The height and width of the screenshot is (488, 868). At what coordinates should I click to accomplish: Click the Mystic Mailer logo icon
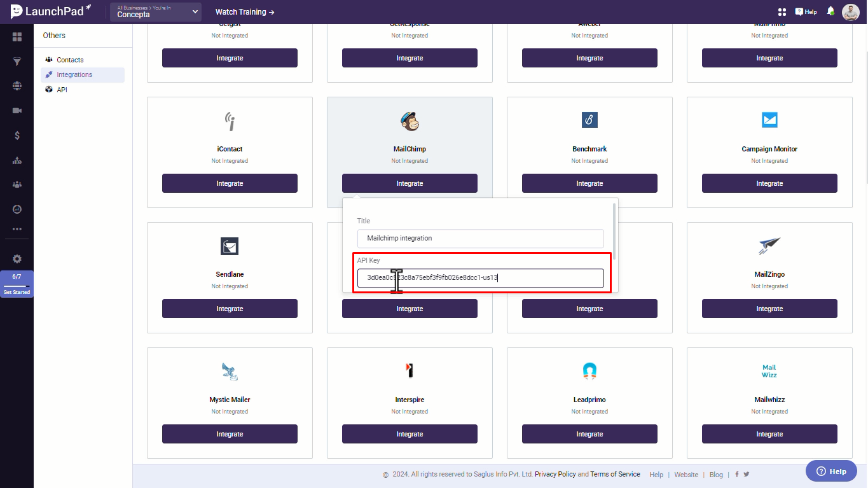point(230,371)
